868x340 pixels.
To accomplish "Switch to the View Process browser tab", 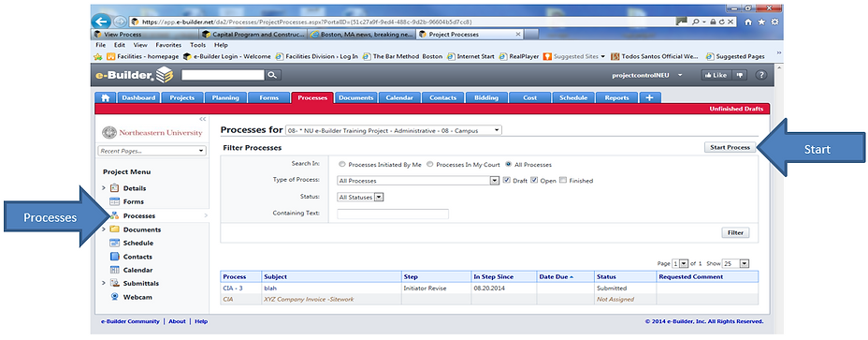I will click(146, 35).
